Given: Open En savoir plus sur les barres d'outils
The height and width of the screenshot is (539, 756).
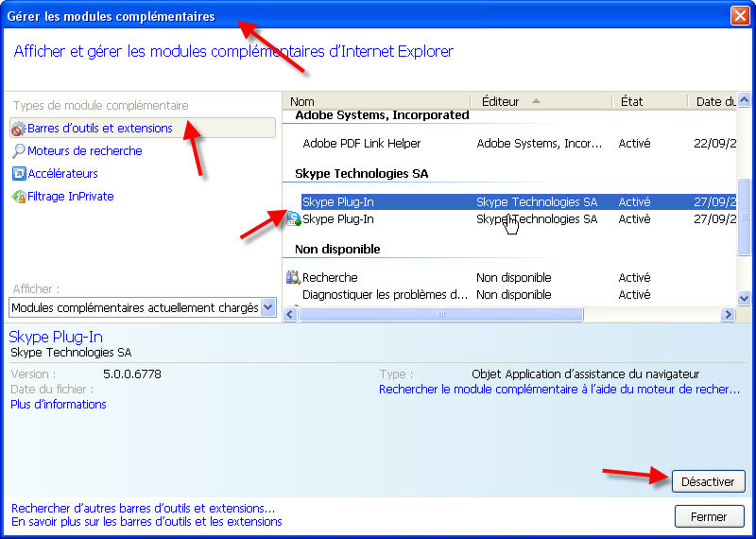Looking at the screenshot, I should pos(146,522).
